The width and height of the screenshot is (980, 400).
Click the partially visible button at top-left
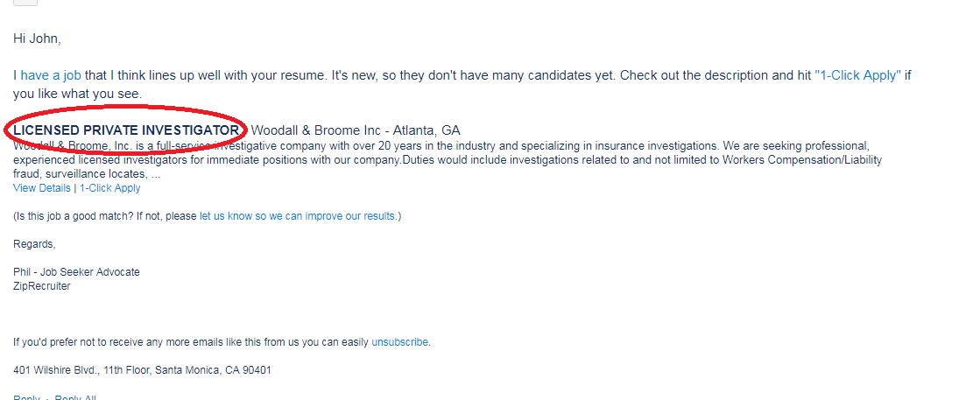coord(25,2)
